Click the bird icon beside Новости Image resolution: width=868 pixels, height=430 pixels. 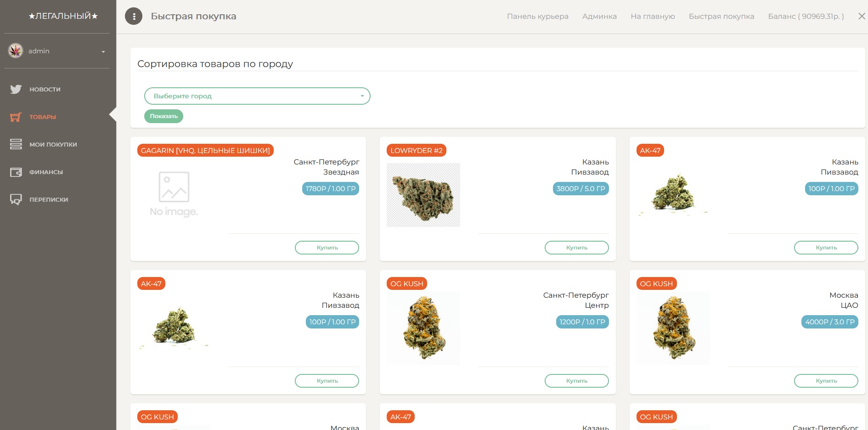[x=16, y=89]
